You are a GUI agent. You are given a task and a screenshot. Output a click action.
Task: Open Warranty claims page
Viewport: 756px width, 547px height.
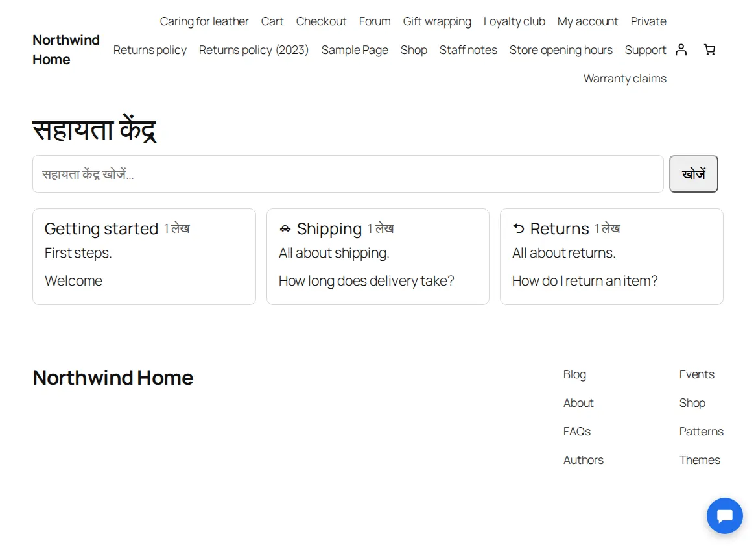tap(625, 78)
